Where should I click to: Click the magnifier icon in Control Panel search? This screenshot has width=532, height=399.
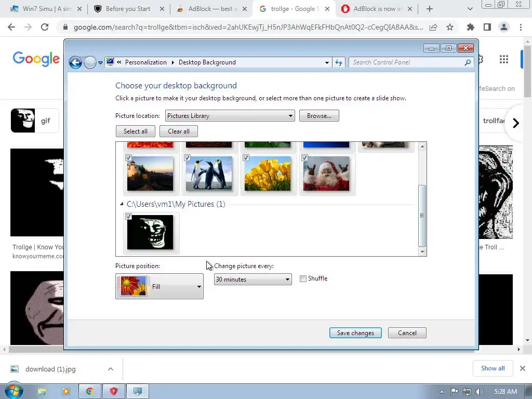click(468, 62)
